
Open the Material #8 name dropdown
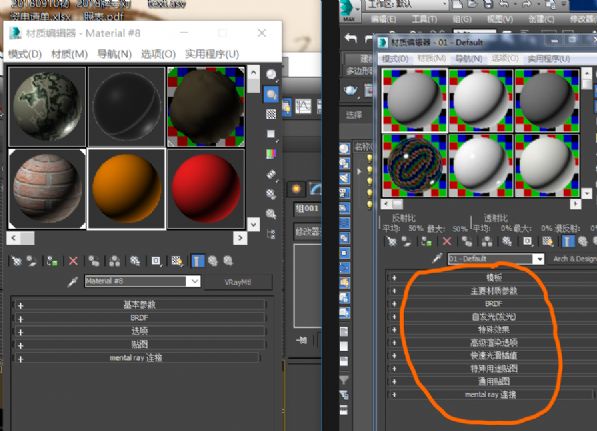tap(195, 281)
